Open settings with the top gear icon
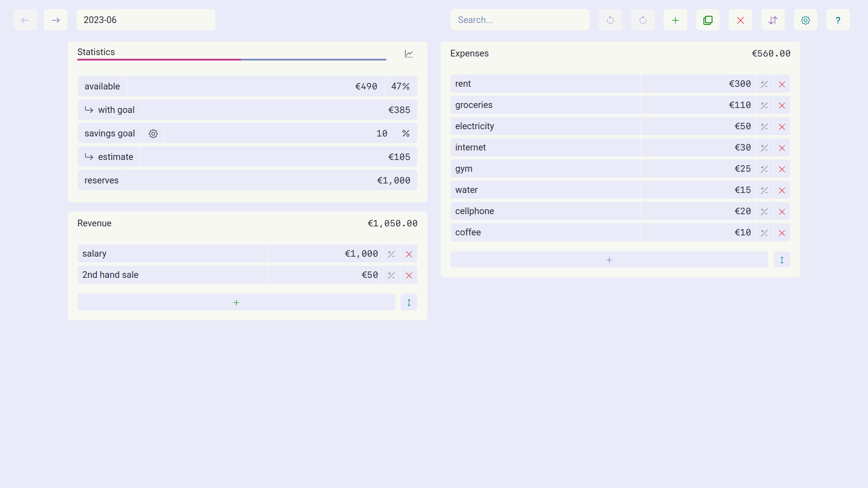Viewport: 868px width, 488px height. [806, 20]
